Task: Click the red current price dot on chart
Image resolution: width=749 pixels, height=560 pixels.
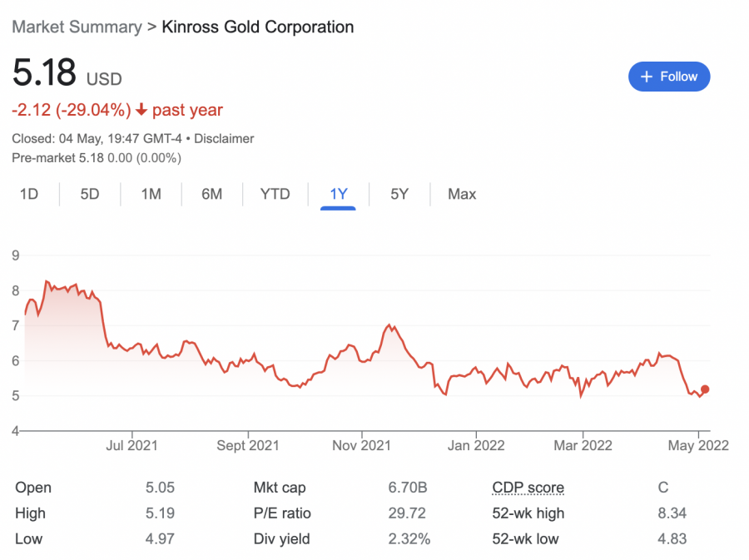Action: point(705,389)
